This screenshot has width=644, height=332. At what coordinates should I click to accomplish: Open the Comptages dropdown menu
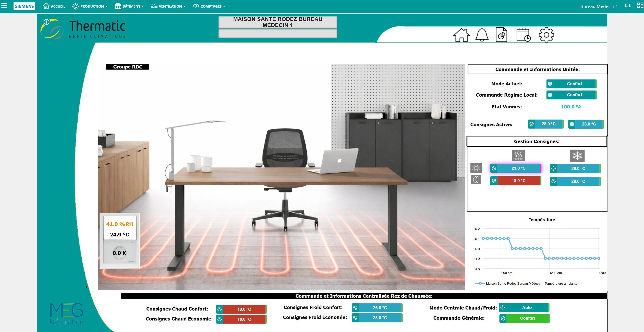pos(209,6)
